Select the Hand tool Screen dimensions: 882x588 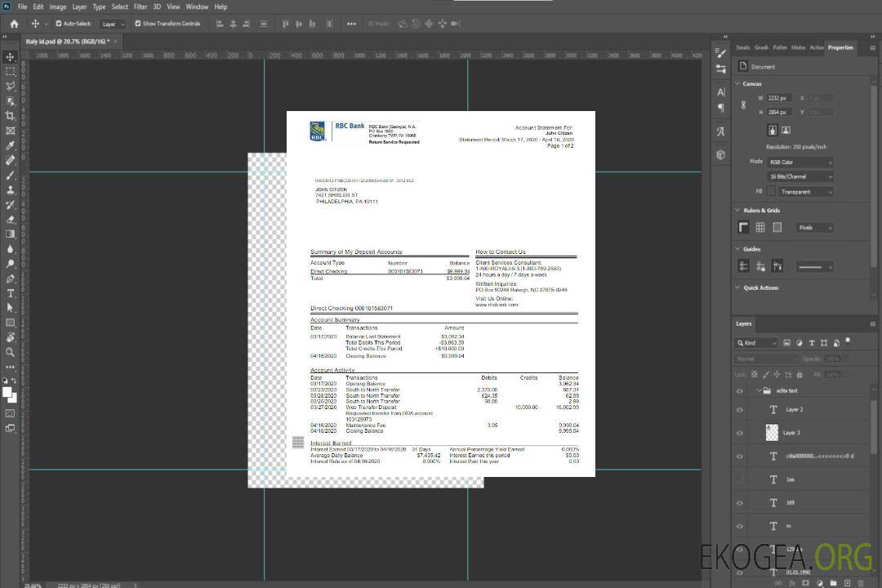10,337
